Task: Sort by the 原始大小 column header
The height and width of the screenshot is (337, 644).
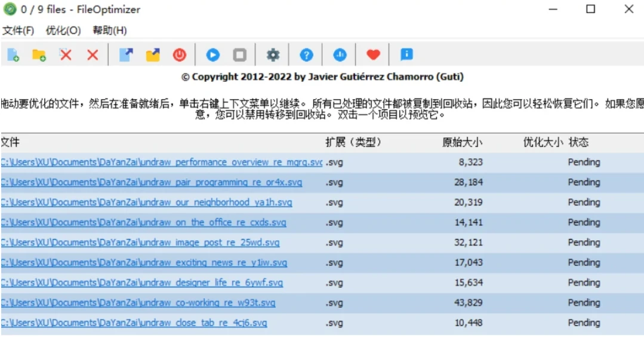Action: tap(462, 142)
